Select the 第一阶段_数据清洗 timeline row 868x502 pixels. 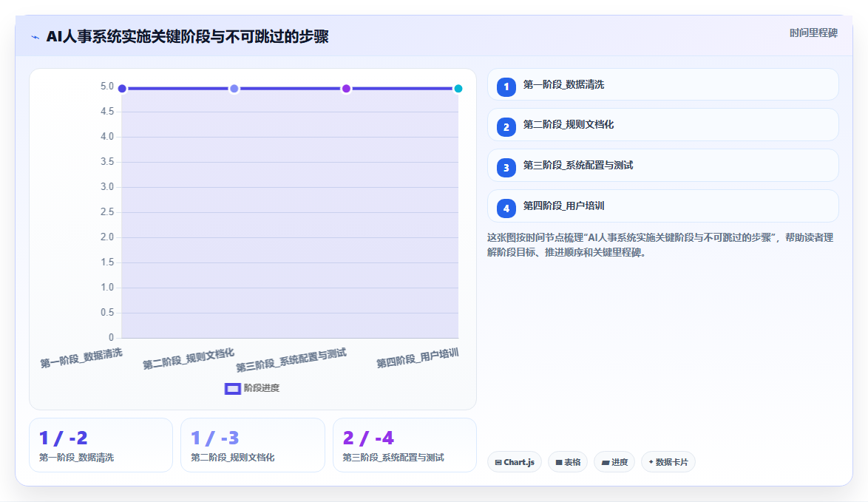pos(662,85)
